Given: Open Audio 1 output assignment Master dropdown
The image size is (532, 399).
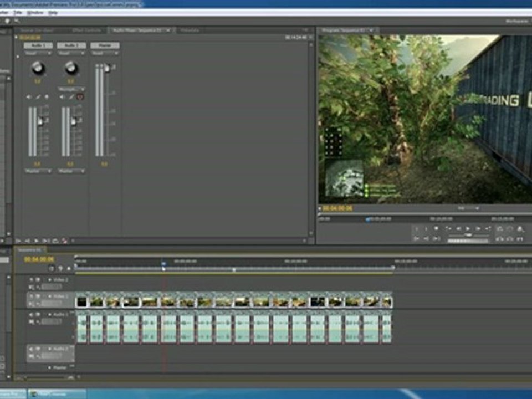Looking at the screenshot, I should [x=38, y=171].
